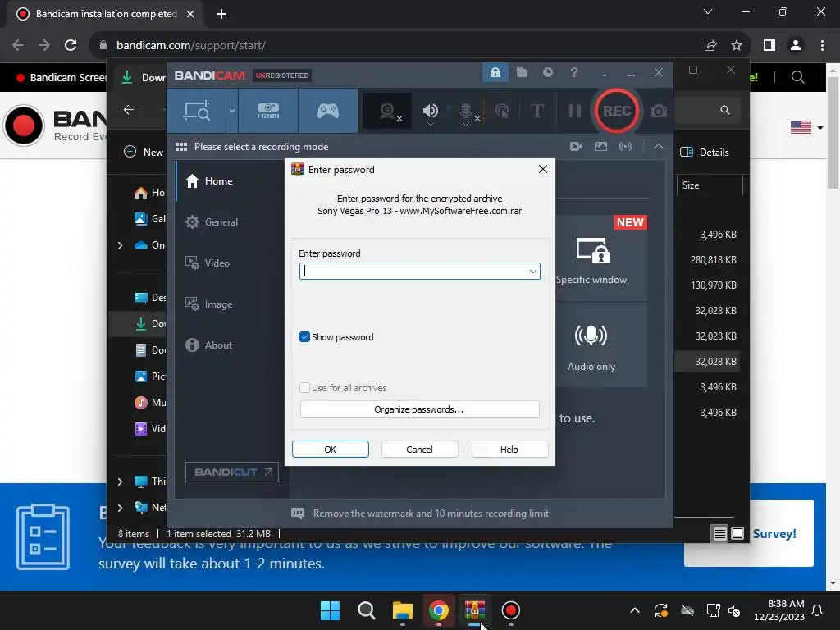840x630 pixels.
Task: Uncheck the Show password checkbox
Action: coord(304,337)
